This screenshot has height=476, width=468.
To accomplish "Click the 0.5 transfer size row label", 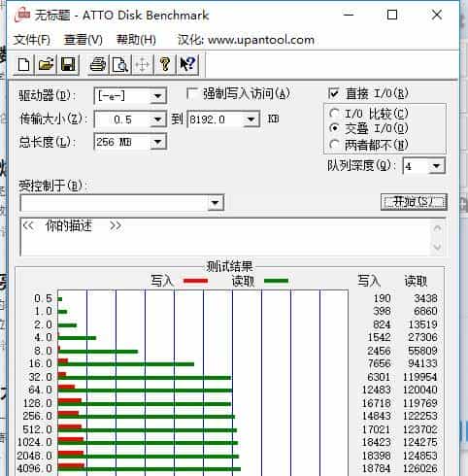I will tap(44, 298).
